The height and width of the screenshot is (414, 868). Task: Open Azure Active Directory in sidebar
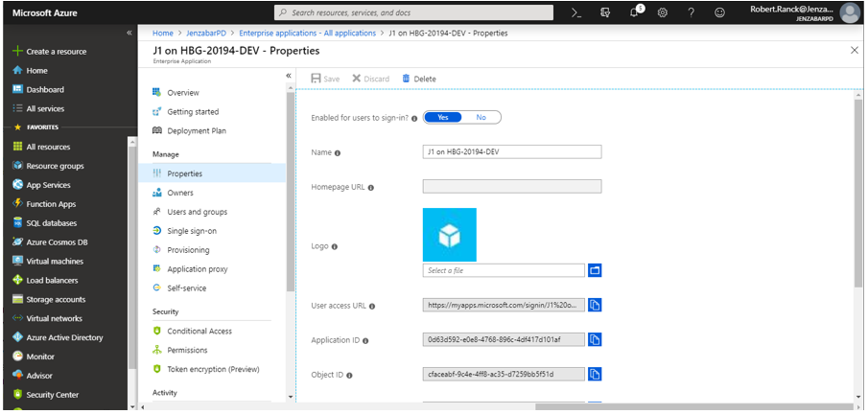(64, 337)
